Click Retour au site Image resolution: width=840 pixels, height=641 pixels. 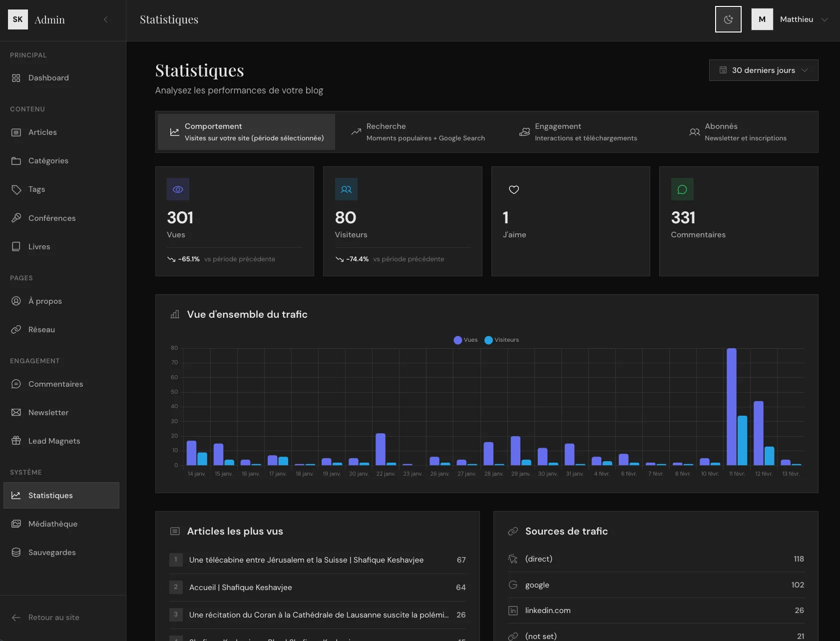click(x=53, y=618)
